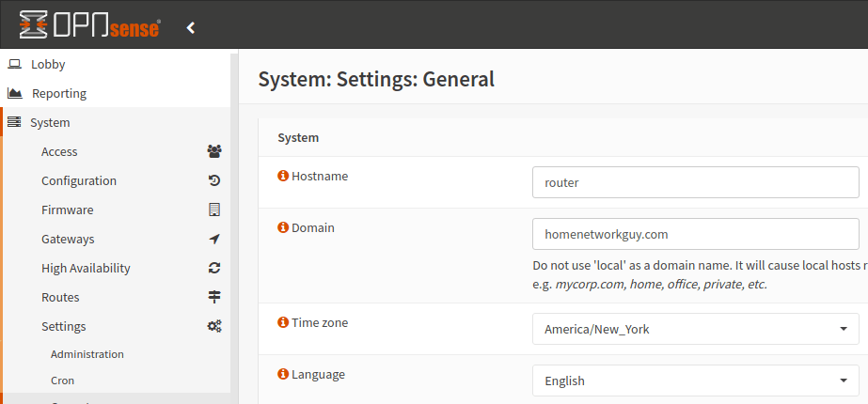
Task: Click the Routes signpost icon
Action: [x=214, y=297]
